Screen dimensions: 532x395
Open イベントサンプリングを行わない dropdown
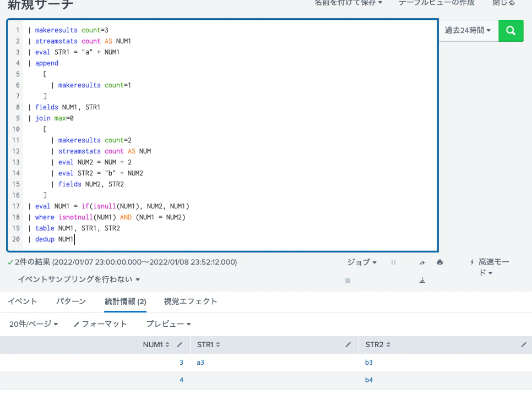click(x=79, y=279)
